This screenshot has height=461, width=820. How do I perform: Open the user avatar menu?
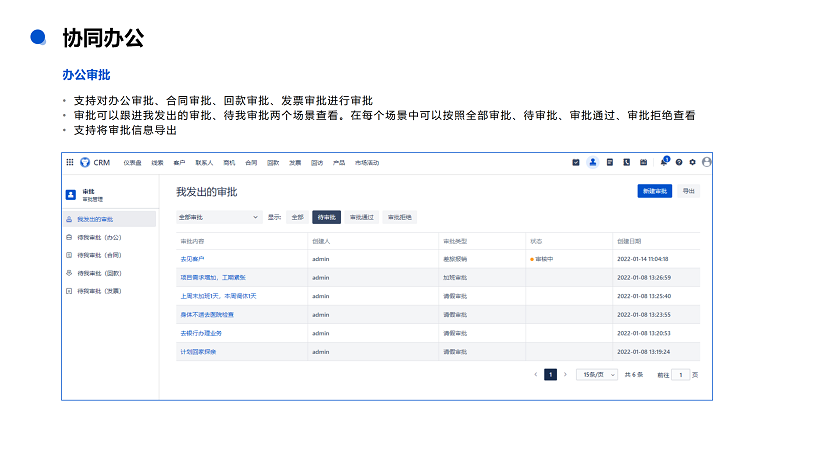coord(707,162)
